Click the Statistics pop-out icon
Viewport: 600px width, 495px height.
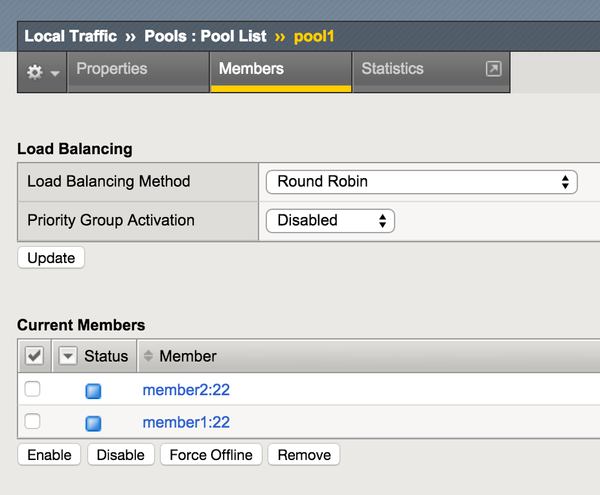click(492, 69)
